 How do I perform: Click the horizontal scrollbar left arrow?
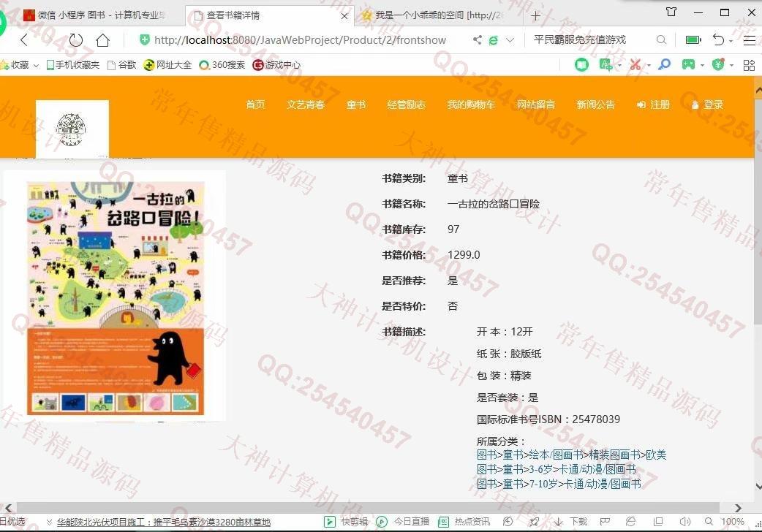click(x=8, y=508)
